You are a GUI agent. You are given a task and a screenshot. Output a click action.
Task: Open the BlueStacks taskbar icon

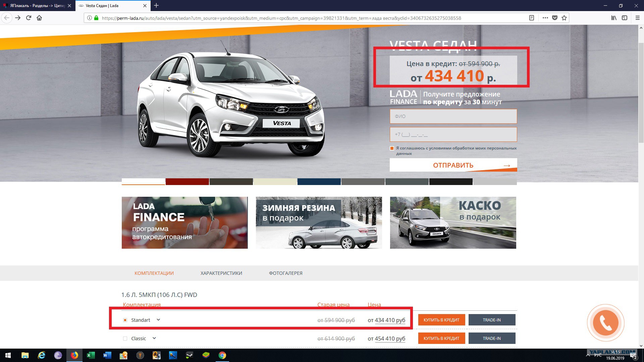(x=206, y=355)
